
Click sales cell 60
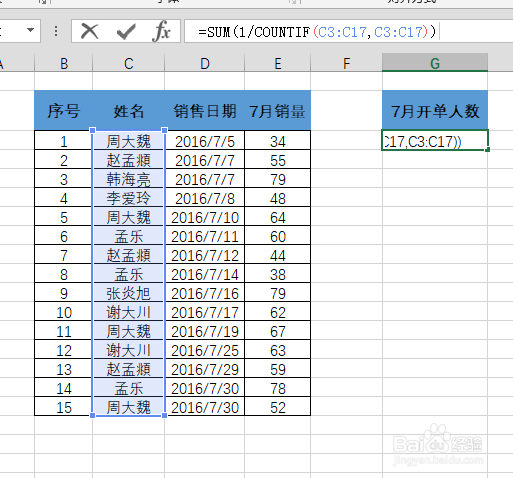point(278,235)
